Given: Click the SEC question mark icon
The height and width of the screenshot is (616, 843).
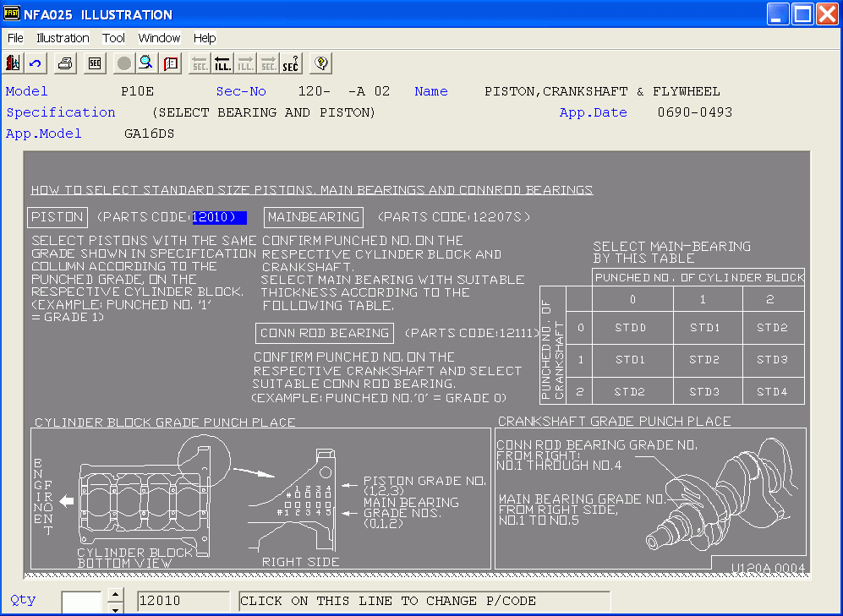Looking at the screenshot, I should tap(291, 63).
